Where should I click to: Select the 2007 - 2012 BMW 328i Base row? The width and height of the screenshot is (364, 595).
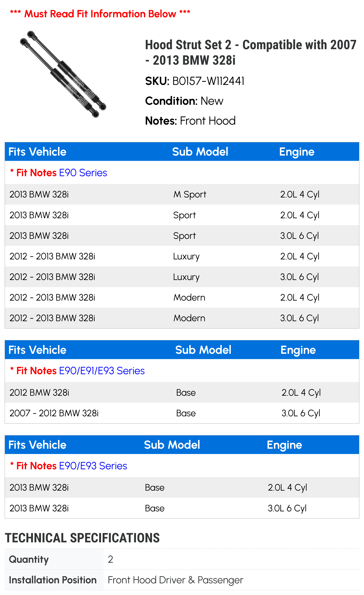point(182,413)
